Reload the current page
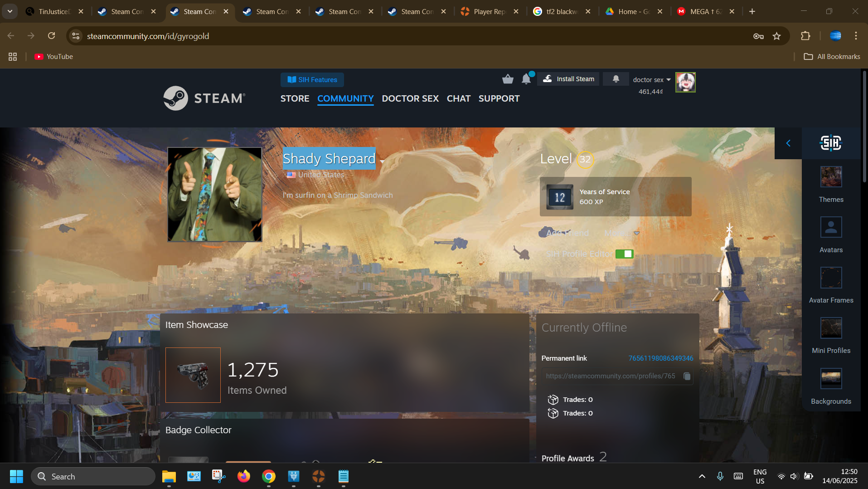 51,36
